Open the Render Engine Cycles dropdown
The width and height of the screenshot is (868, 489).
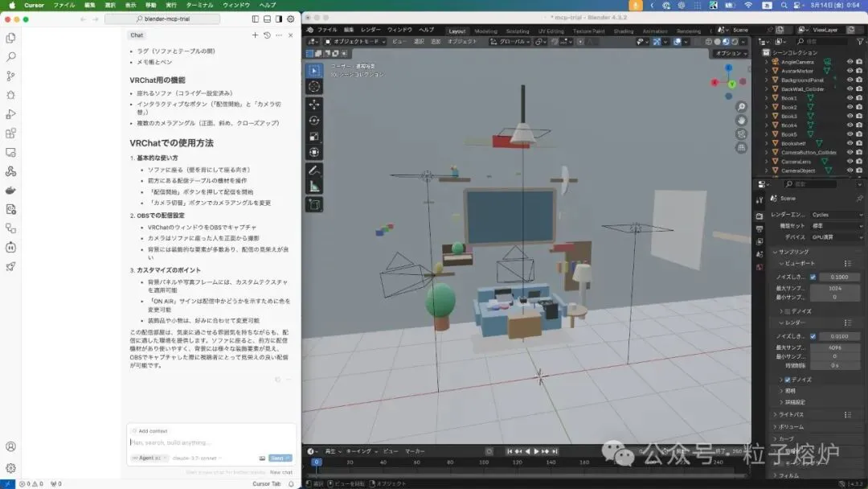click(x=837, y=215)
